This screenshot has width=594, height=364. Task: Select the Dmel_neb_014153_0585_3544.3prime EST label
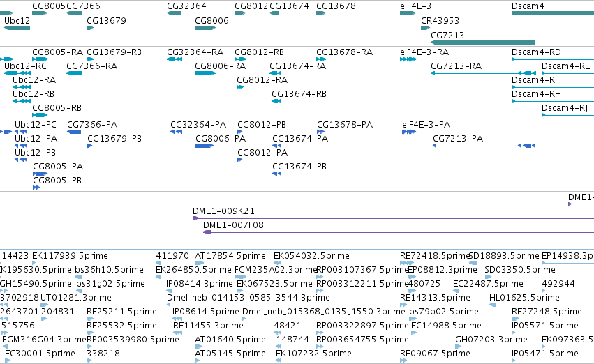coord(248,298)
